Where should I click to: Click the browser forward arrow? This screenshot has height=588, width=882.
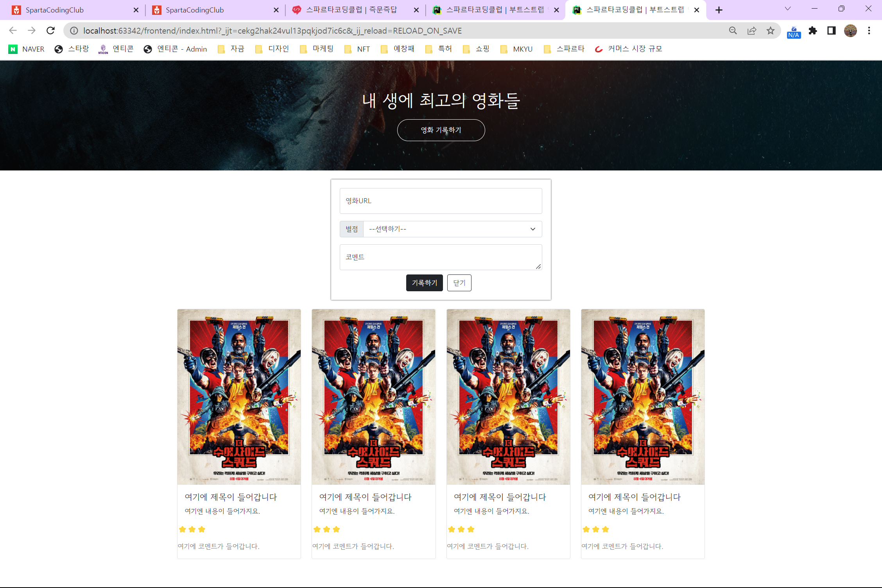[x=32, y=30]
